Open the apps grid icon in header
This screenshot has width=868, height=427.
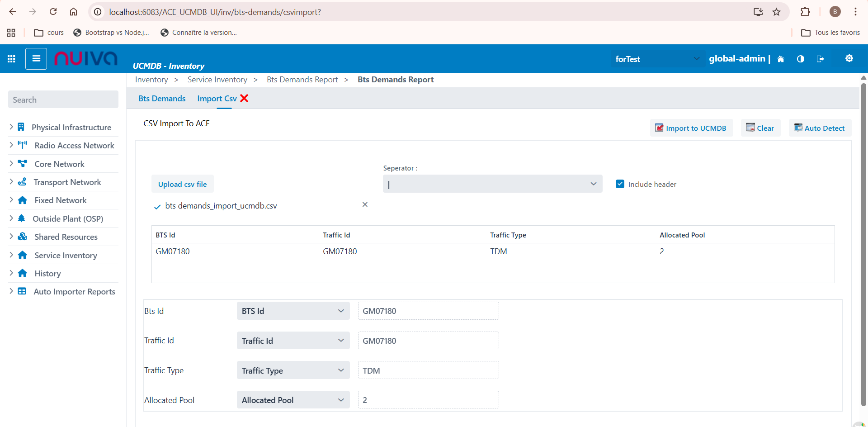(12, 59)
